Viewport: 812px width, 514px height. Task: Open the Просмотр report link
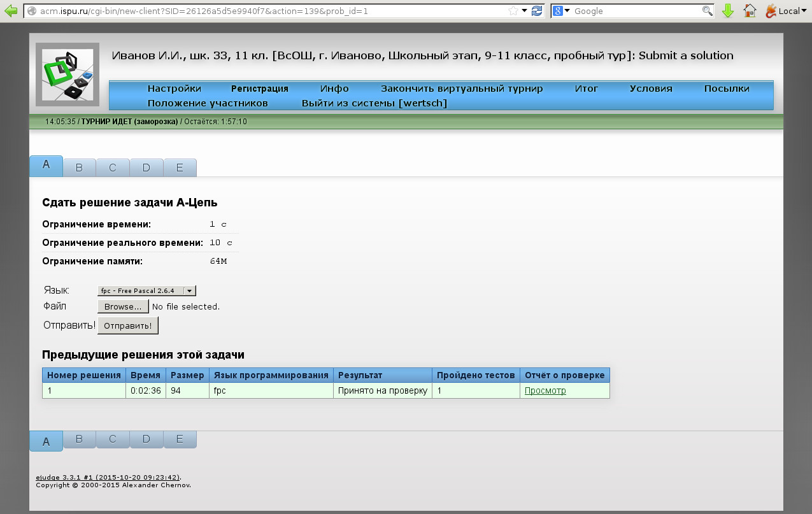point(545,390)
